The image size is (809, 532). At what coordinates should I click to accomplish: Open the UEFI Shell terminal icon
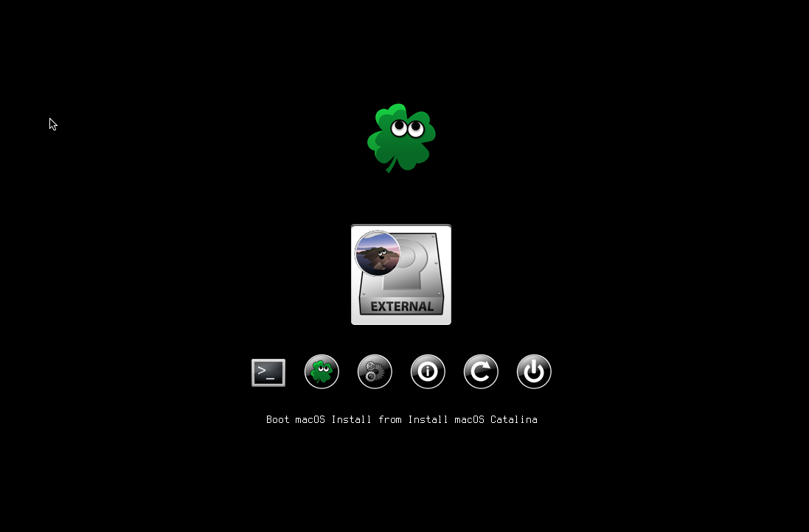[268, 372]
